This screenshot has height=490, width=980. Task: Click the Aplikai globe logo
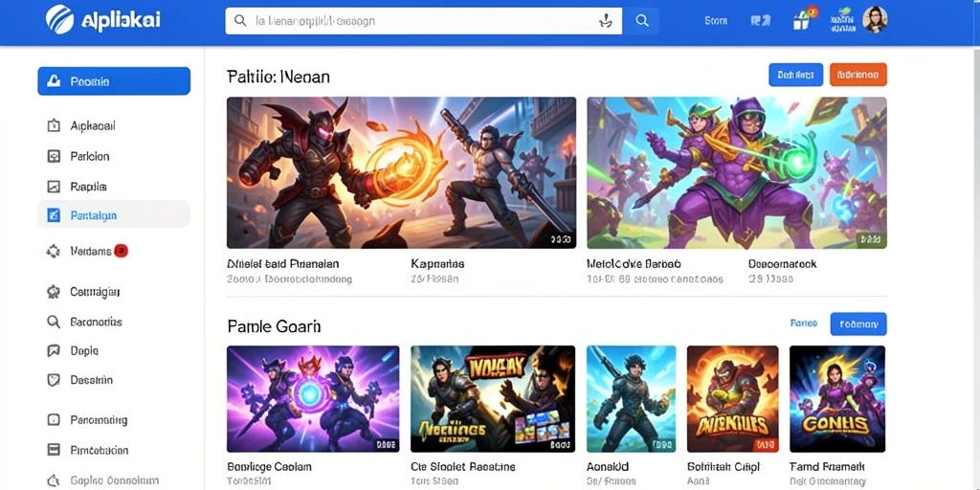60,19
